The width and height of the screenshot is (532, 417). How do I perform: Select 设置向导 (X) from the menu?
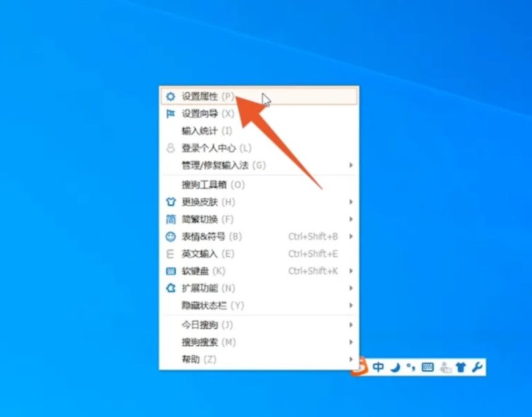point(259,114)
